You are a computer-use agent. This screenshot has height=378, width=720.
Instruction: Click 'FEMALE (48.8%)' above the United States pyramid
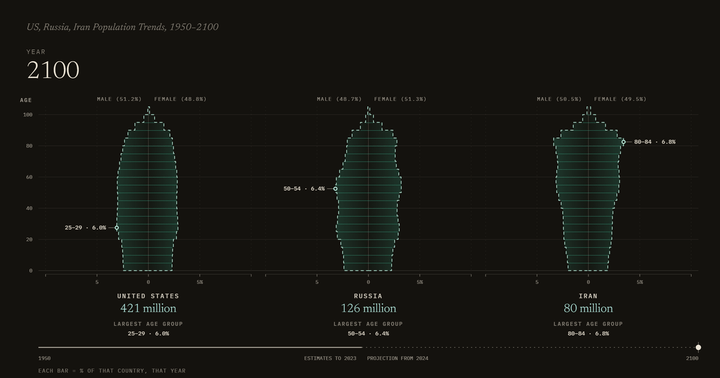pyautogui.click(x=180, y=99)
